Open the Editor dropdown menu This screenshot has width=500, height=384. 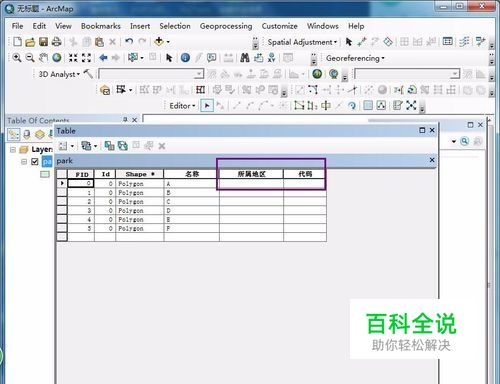point(182,106)
